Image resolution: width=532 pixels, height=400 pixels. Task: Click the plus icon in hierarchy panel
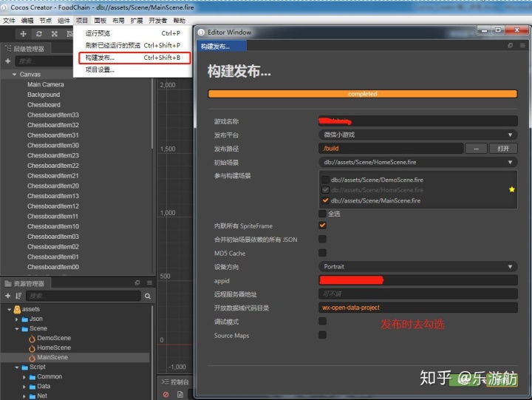pyautogui.click(x=8, y=61)
